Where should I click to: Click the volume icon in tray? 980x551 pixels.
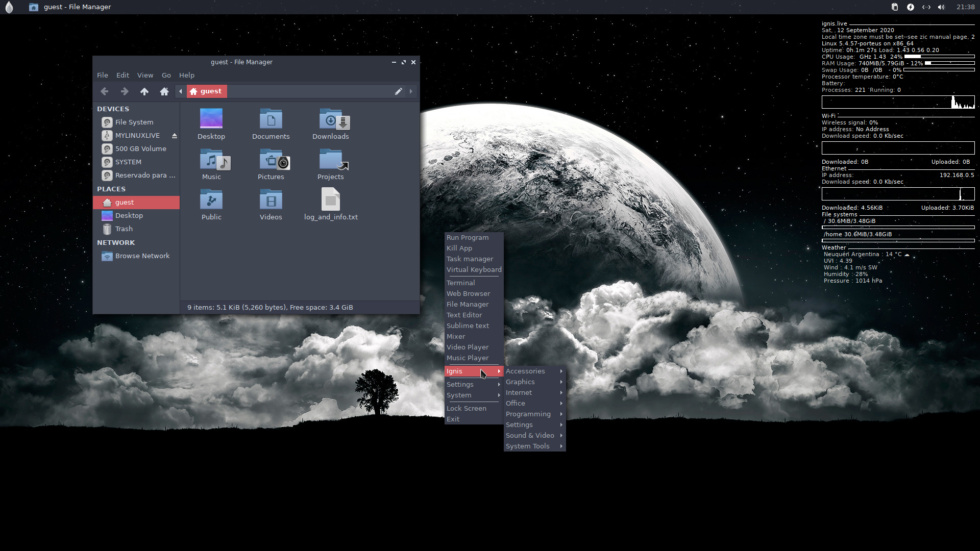941,7
